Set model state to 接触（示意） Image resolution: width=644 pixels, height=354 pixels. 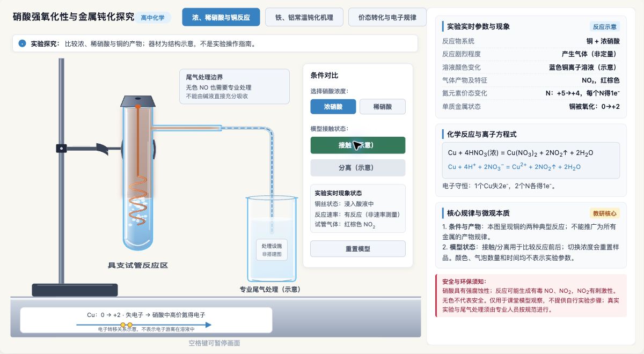tap(358, 145)
